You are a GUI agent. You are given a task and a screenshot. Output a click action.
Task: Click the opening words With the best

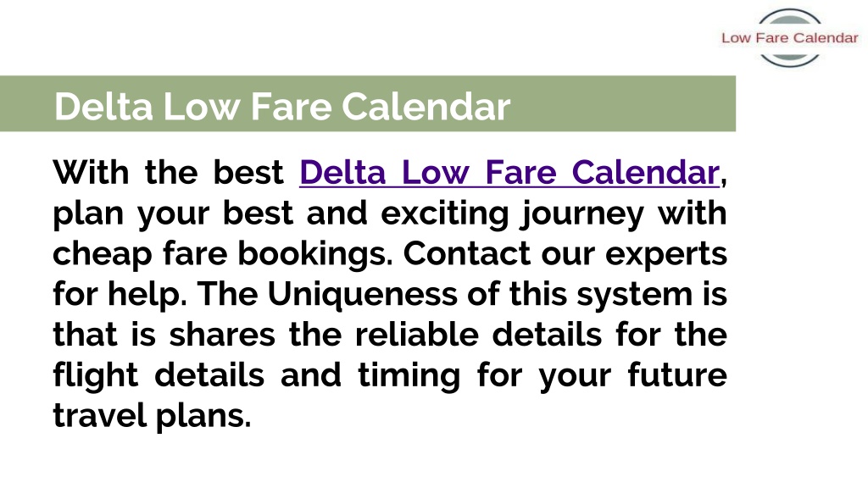(169, 172)
